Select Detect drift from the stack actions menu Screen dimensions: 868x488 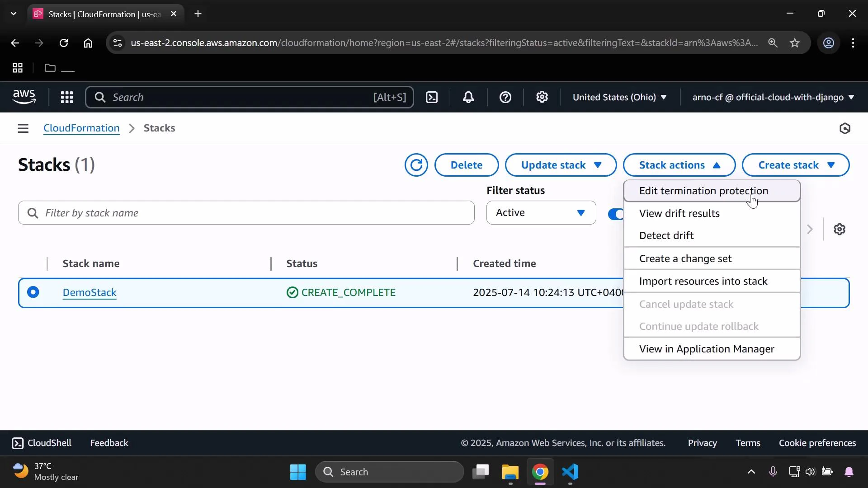tap(667, 235)
